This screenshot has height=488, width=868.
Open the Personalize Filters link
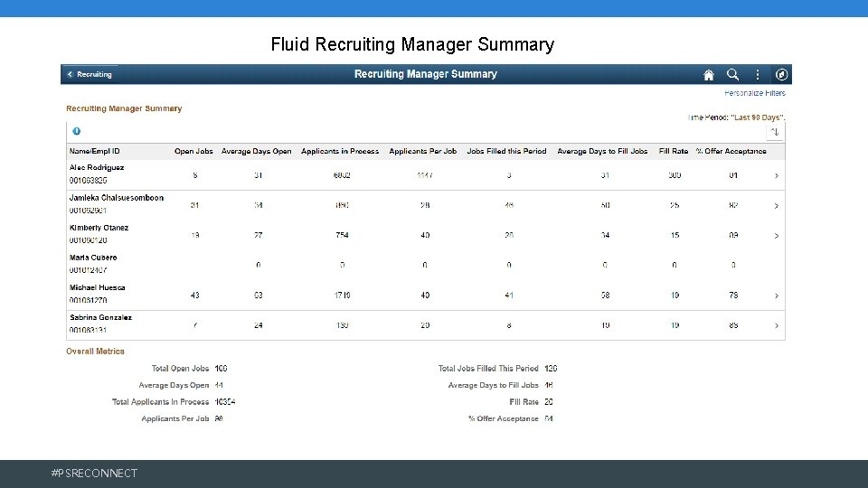click(x=754, y=93)
